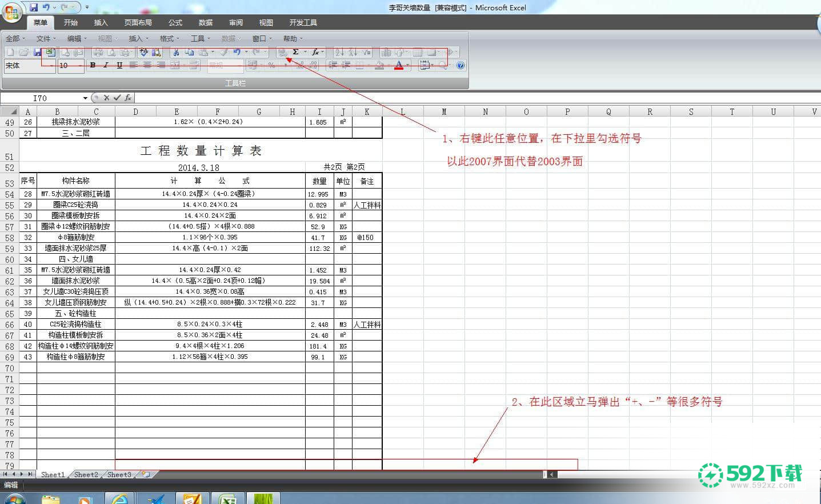This screenshot has height=504, width=821.
Task: Open the font color dropdown arrow
Action: click(x=407, y=65)
